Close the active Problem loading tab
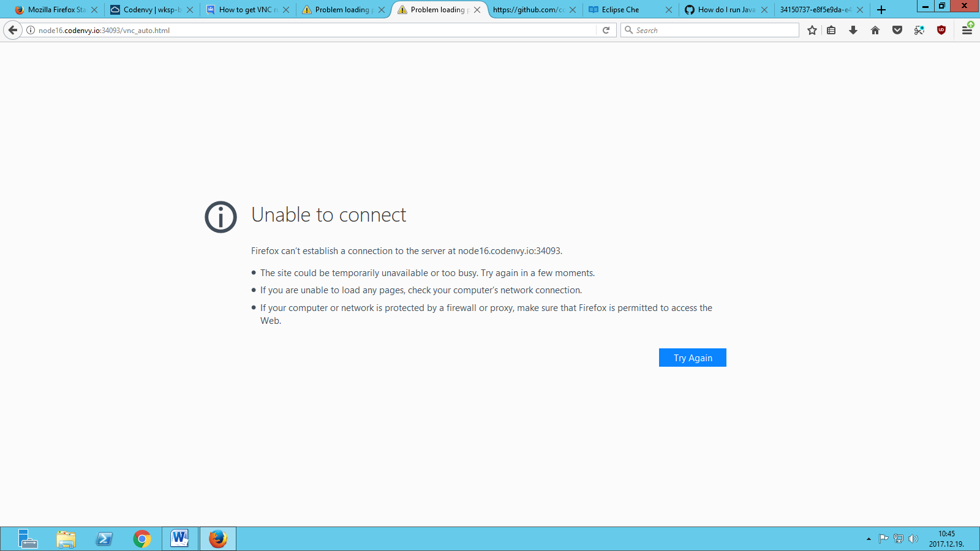The image size is (980, 551). click(x=477, y=10)
